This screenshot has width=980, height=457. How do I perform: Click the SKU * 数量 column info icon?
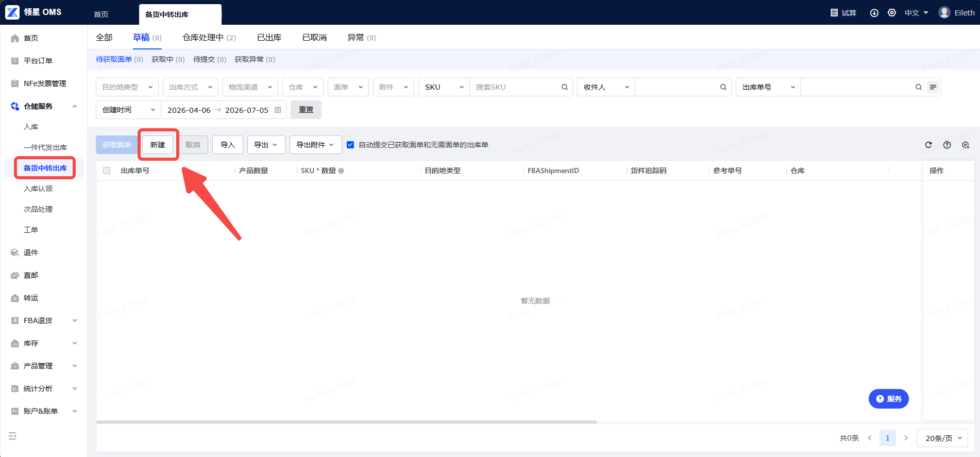coord(341,171)
